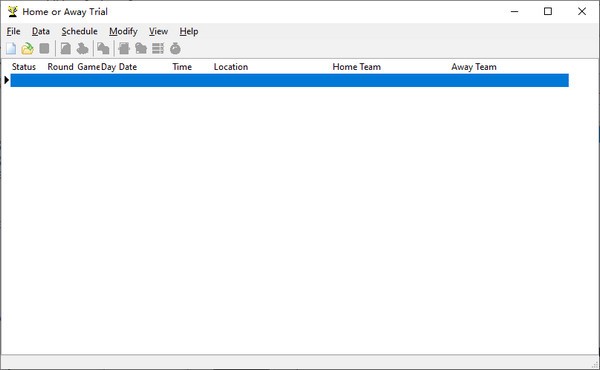
Task: Open the Data menu
Action: point(41,31)
